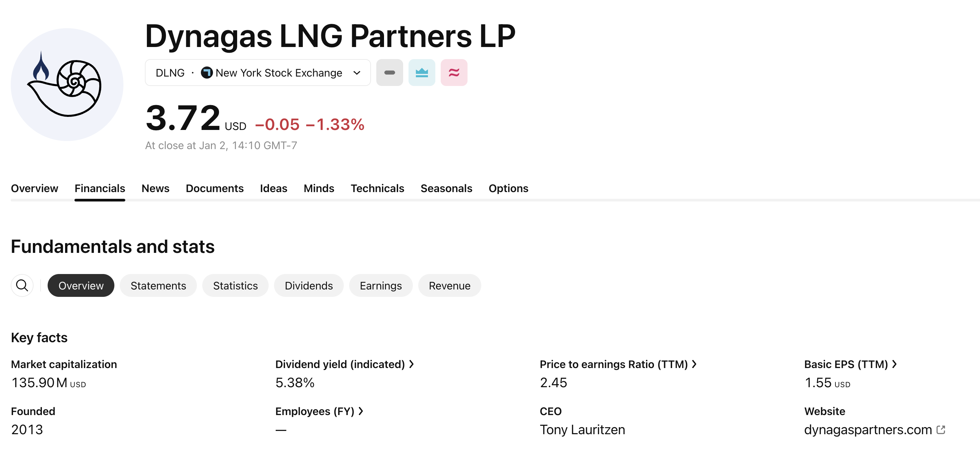Screen dimensions: 980x452
Task: Click the search magnifier icon in Fundamentals
Action: pos(22,285)
